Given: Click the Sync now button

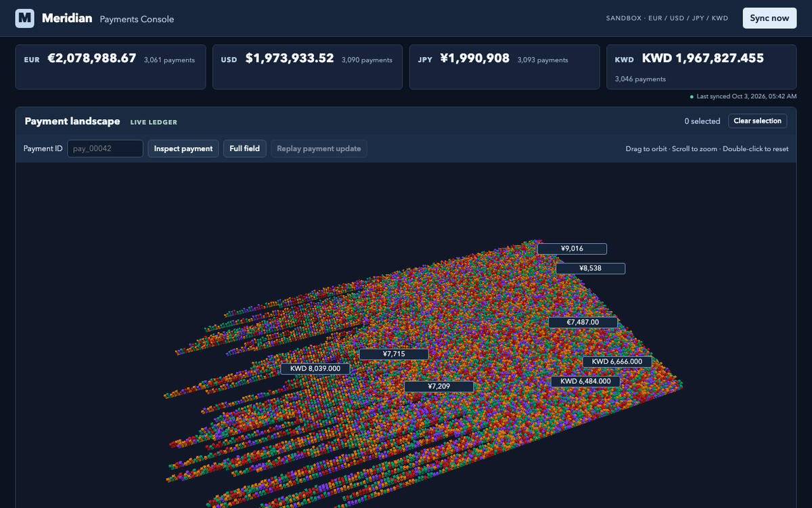Looking at the screenshot, I should pyautogui.click(x=769, y=18).
